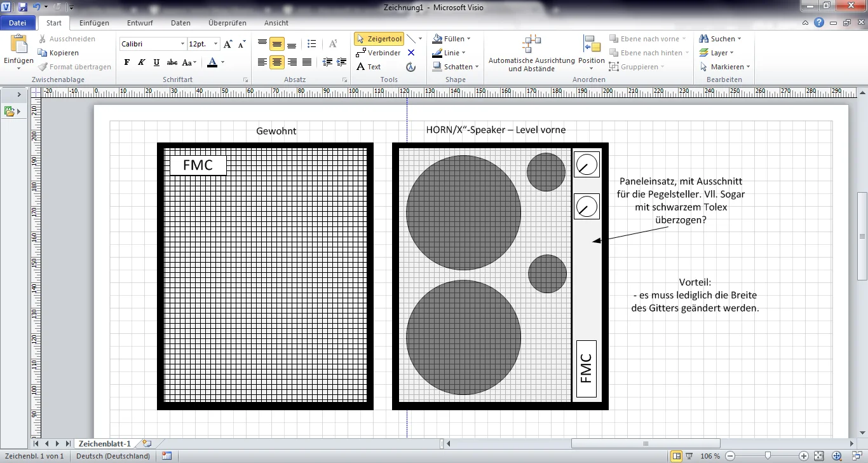Screen dimensions: 868x463
Task: Toggle center text alignment
Action: [x=276, y=62]
